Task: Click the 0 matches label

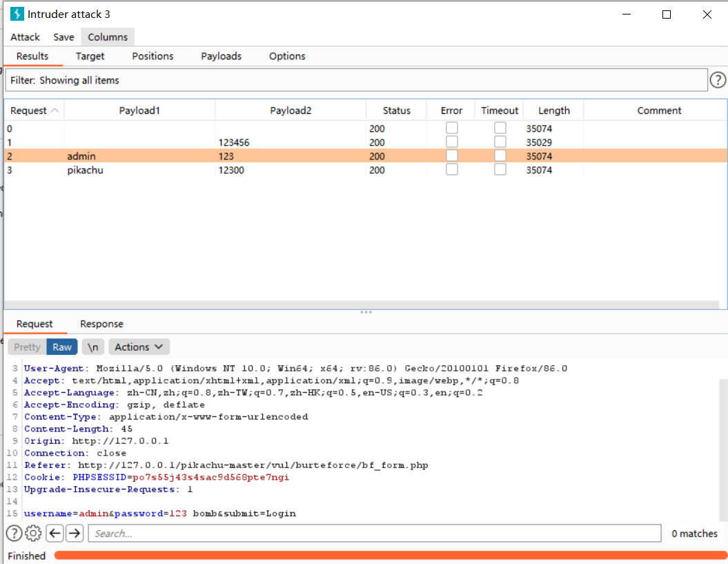Action: [x=694, y=534]
